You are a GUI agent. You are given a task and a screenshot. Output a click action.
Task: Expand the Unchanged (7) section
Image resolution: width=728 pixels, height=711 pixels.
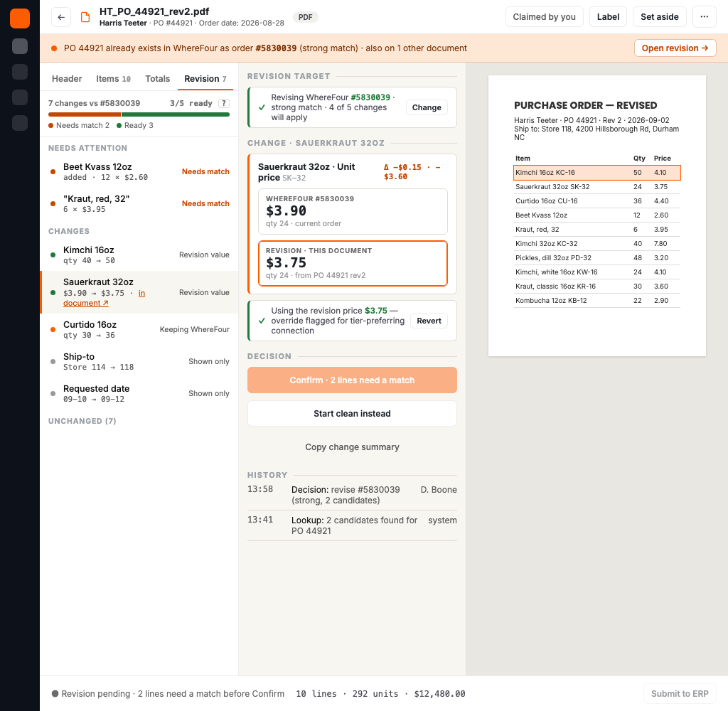point(82,421)
